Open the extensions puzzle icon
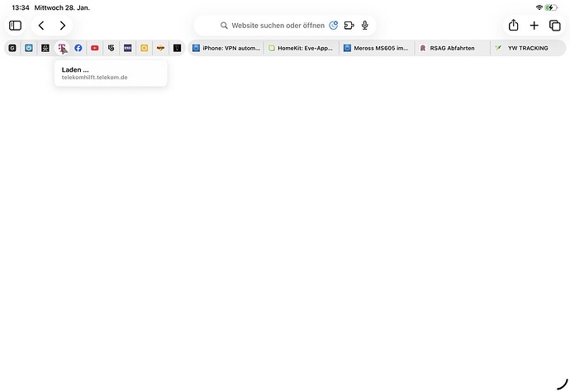Screen dimensions: 570x392 [349, 26]
